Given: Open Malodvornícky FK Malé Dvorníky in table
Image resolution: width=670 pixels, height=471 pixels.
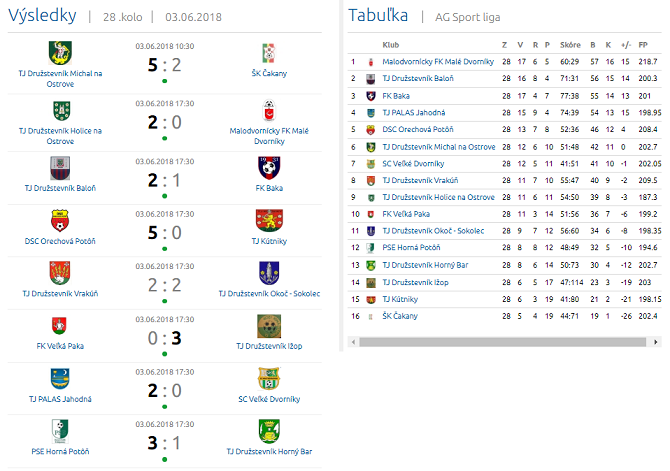Looking at the screenshot, I should click(x=438, y=61).
